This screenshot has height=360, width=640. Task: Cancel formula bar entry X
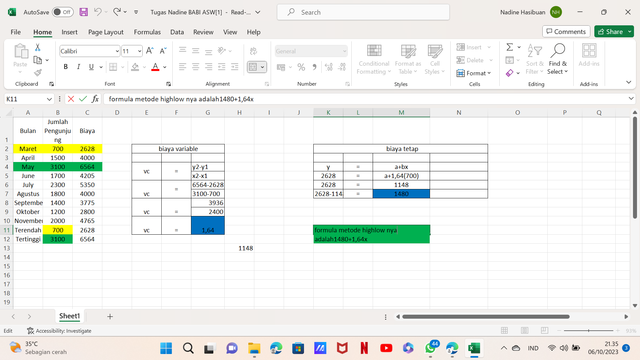pyautogui.click(x=71, y=99)
